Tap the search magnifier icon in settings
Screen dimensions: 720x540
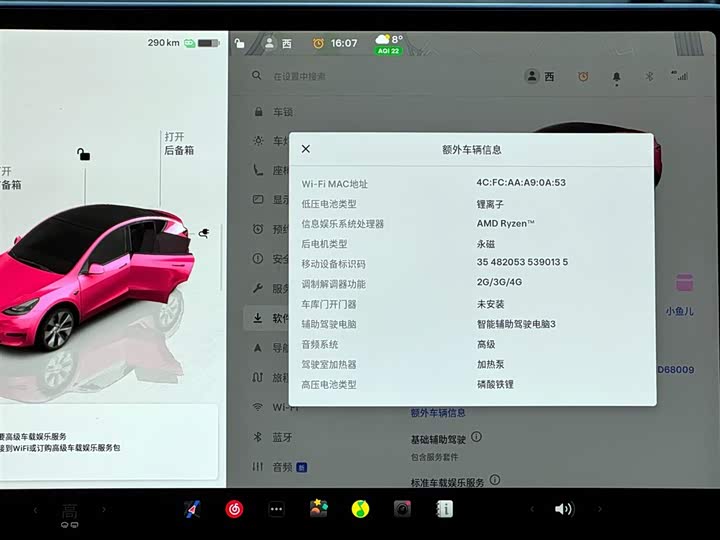coord(257,75)
